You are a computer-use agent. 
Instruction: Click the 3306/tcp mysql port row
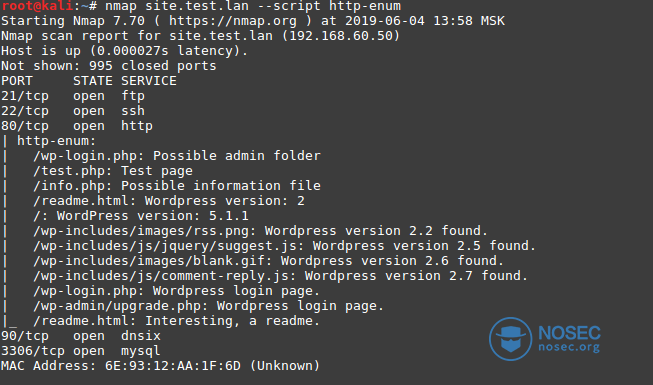81,351
